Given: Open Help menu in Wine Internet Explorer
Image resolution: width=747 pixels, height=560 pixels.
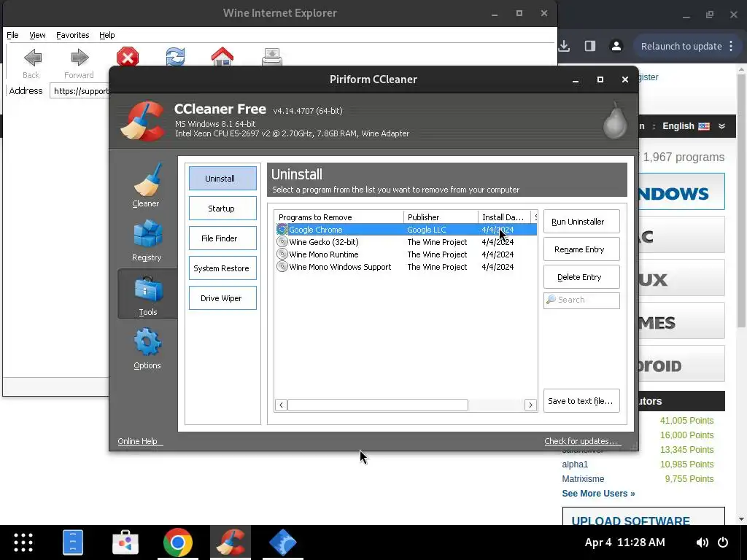Looking at the screenshot, I should [107, 35].
